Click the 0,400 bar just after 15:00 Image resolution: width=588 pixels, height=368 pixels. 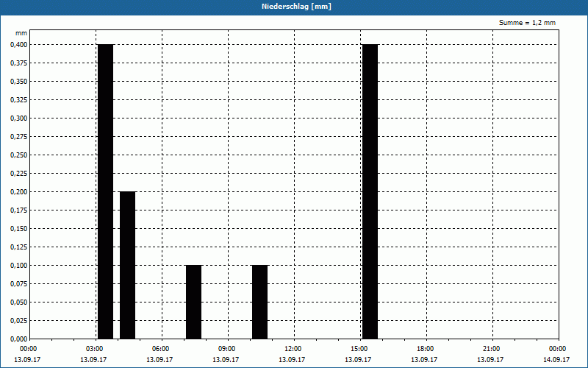point(370,191)
